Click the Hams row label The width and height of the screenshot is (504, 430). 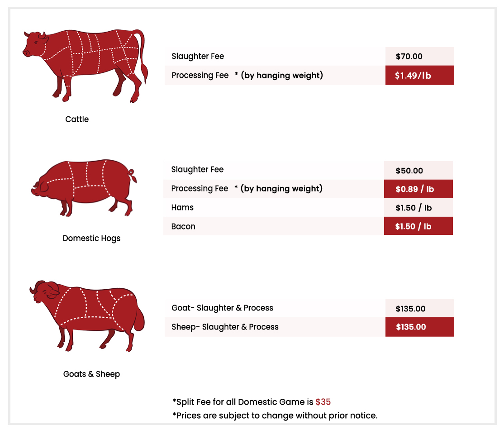click(182, 207)
